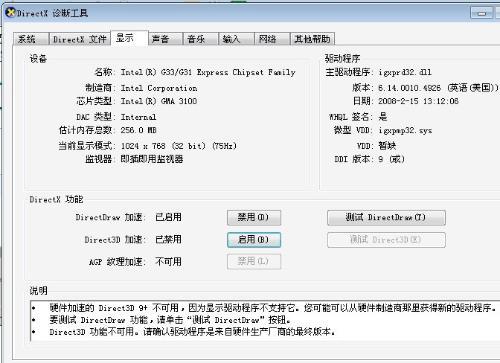Click mini VDD igxpmp32.sys
The height and width of the screenshot is (363, 500).
(x=405, y=130)
